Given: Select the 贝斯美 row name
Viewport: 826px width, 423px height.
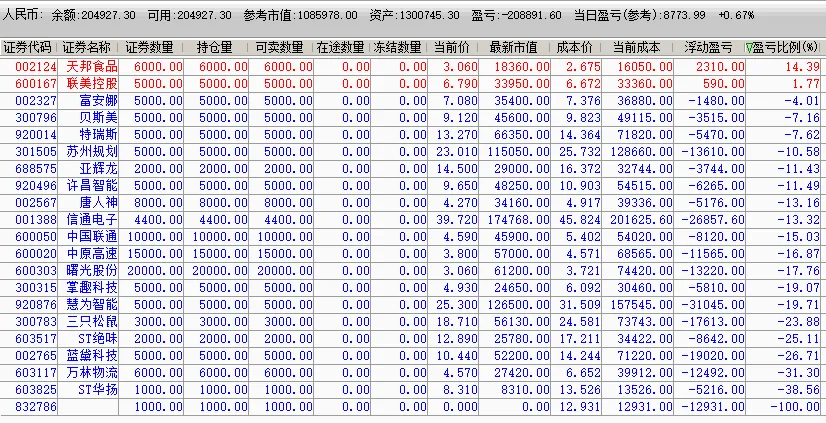Looking at the screenshot, I should [x=99, y=117].
